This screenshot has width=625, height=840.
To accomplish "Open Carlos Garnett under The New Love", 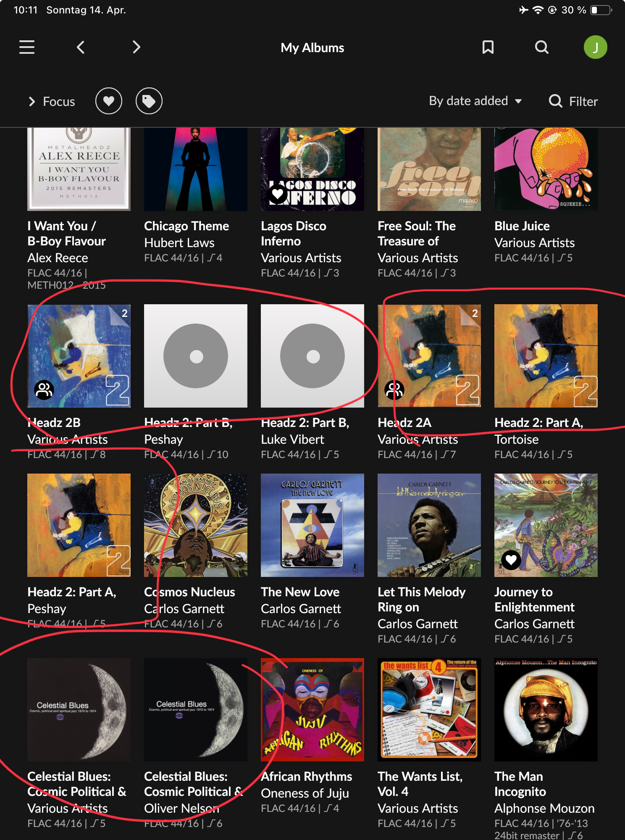I will (301, 608).
